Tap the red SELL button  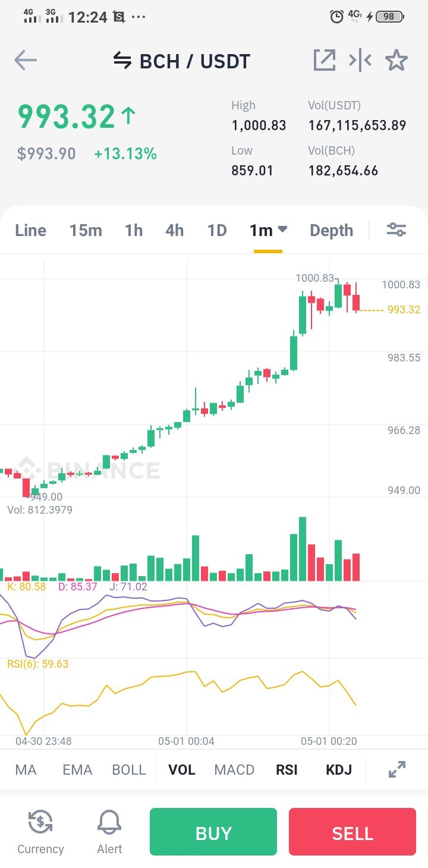353,832
